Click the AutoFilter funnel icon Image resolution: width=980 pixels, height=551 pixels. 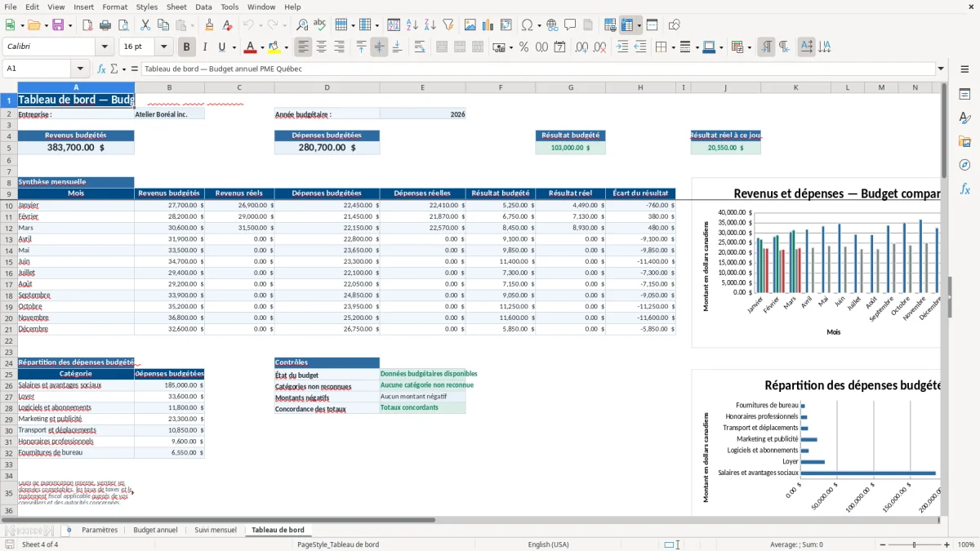tap(448, 25)
